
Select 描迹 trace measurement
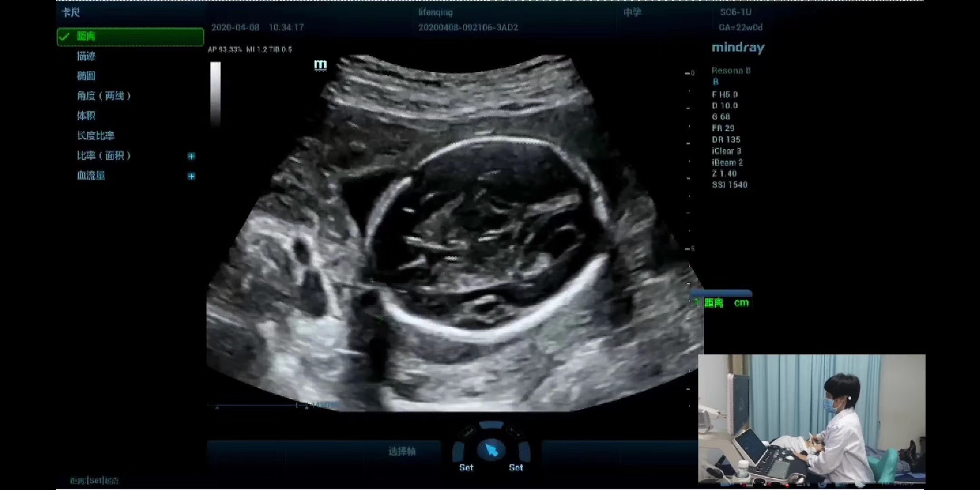(x=86, y=56)
